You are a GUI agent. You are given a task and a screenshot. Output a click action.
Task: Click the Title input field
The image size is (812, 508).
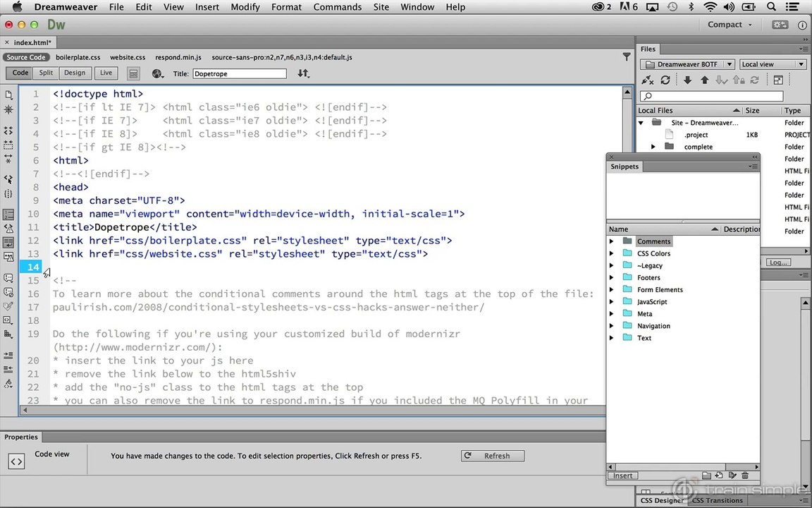(239, 73)
